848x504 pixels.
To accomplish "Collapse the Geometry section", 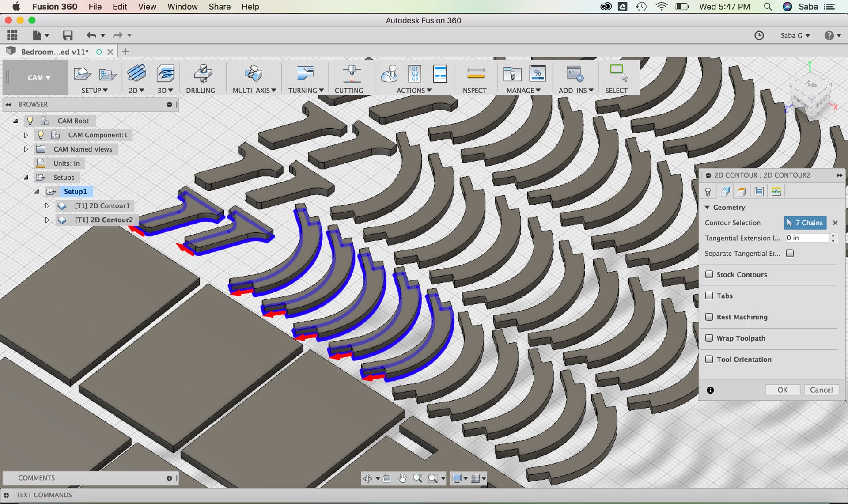I will 707,207.
